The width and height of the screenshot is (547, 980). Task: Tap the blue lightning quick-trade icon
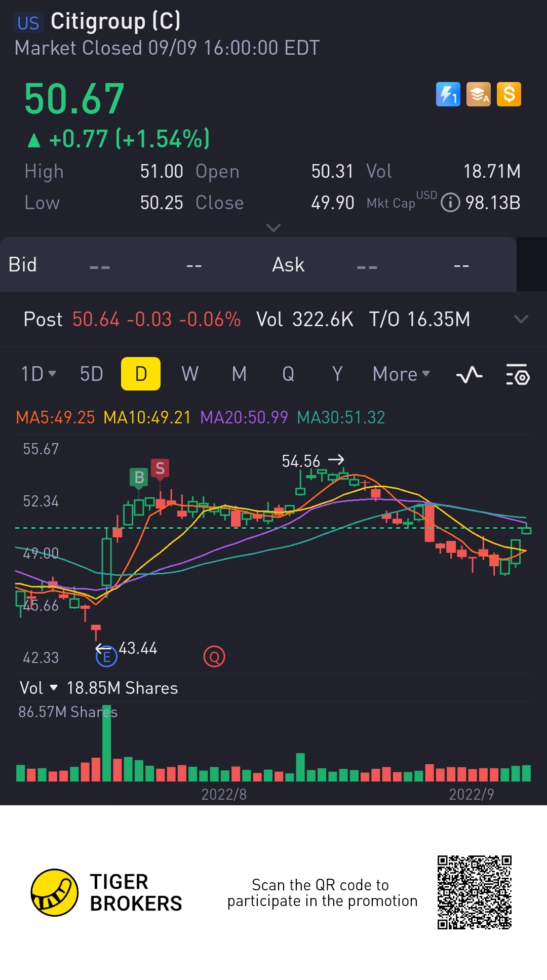pos(448,94)
